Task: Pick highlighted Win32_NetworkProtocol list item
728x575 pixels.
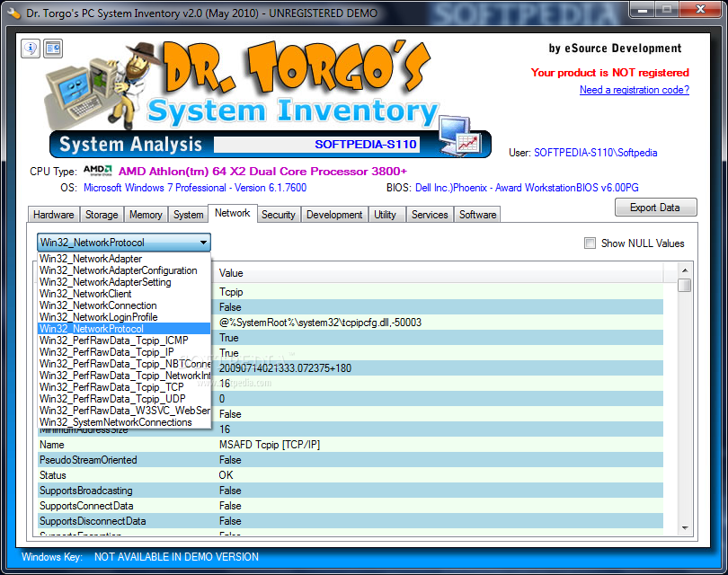Action: coord(123,329)
